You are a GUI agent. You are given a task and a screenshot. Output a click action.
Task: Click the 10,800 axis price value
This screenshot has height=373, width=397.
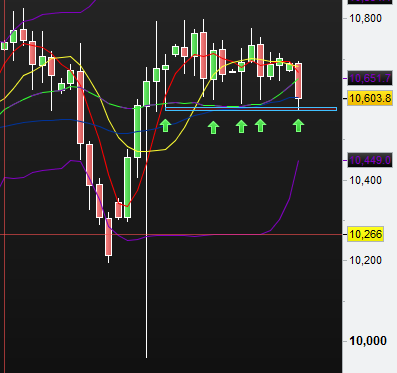365,18
